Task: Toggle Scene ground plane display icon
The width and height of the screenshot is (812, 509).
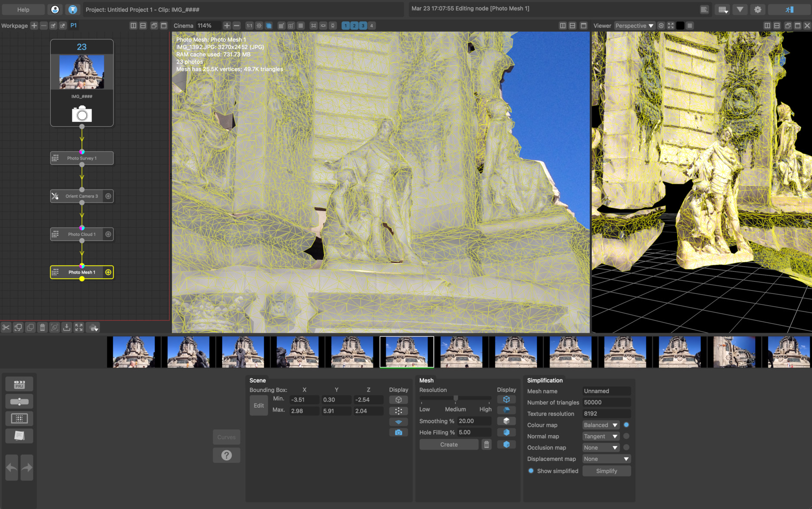Action: [x=399, y=421]
